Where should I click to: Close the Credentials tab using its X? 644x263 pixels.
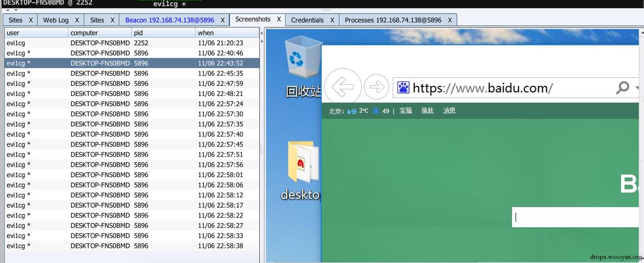(332, 20)
